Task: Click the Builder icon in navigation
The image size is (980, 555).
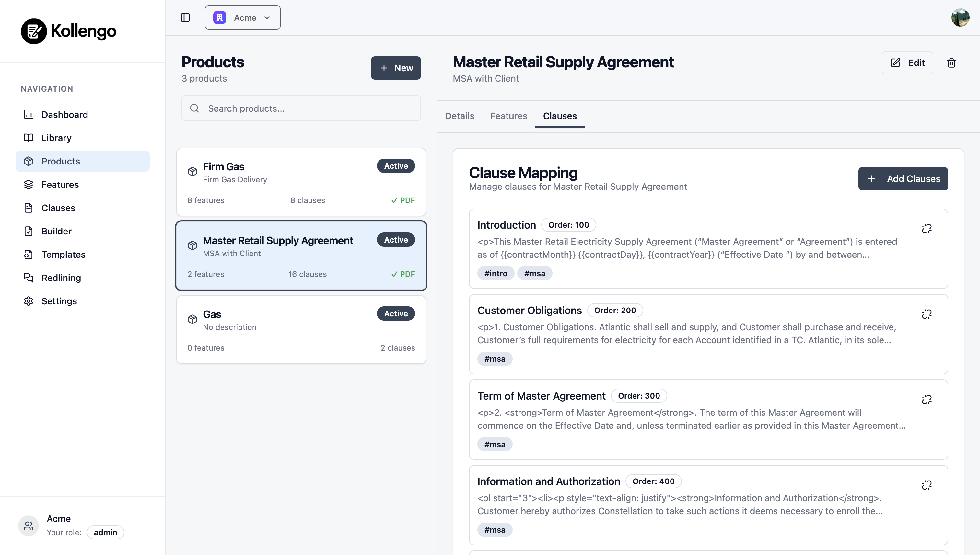Action: [29, 231]
